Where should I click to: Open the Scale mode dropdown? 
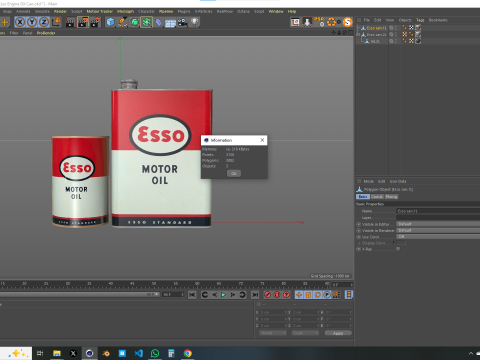(305, 333)
